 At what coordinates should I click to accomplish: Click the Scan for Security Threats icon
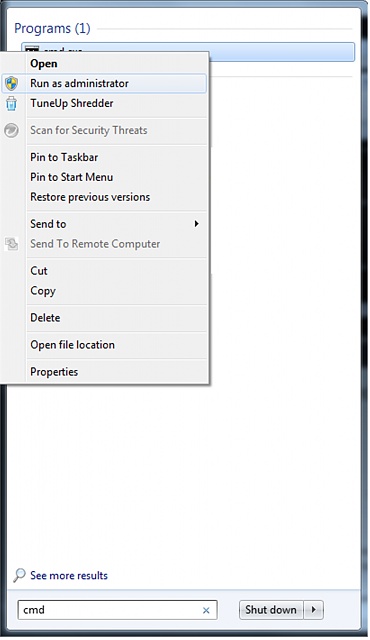pos(11,131)
